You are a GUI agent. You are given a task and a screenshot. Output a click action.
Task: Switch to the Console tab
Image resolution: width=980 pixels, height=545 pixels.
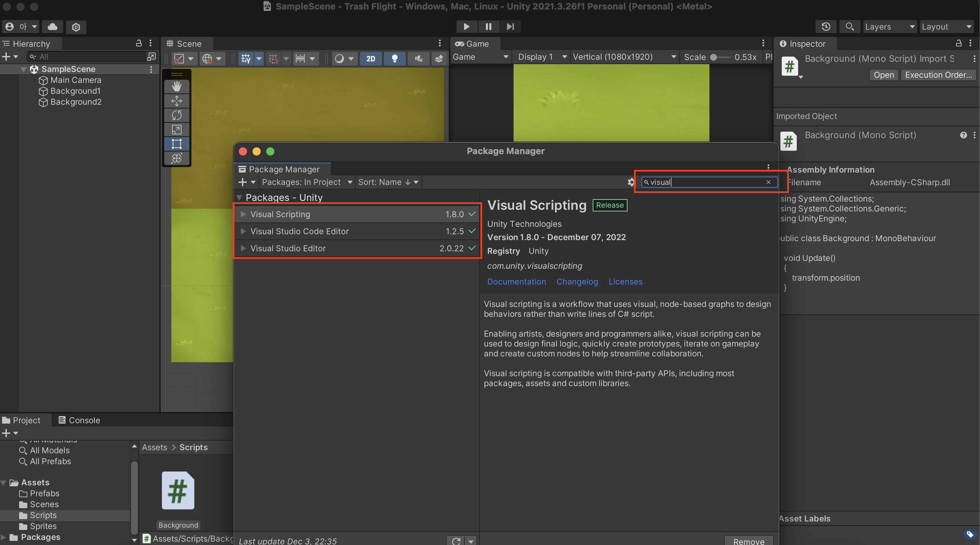(x=79, y=420)
